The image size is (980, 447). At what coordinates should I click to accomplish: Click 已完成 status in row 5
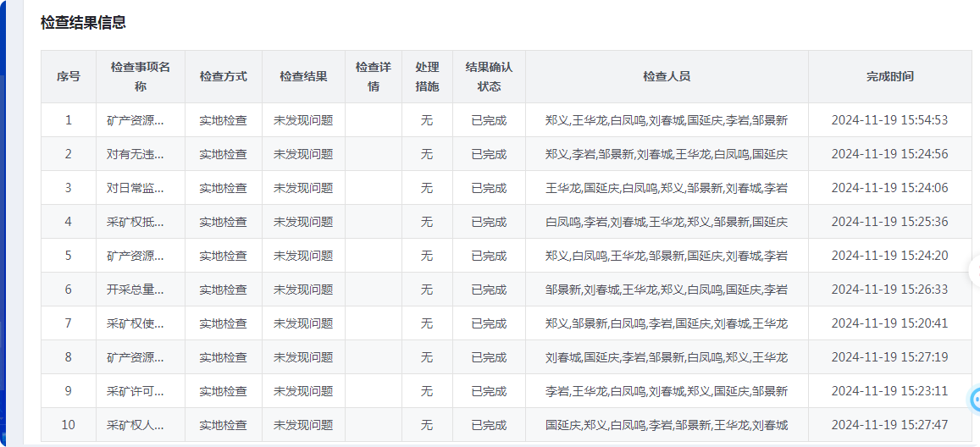(489, 256)
